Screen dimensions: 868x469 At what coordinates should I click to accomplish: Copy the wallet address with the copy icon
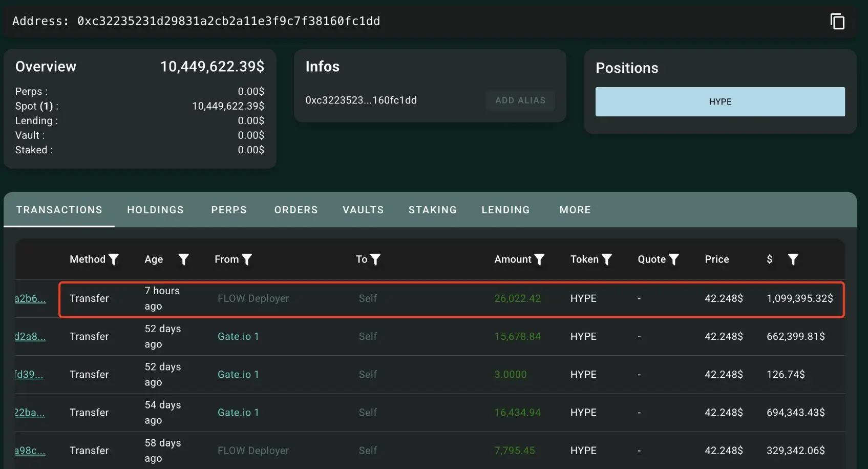(x=837, y=22)
